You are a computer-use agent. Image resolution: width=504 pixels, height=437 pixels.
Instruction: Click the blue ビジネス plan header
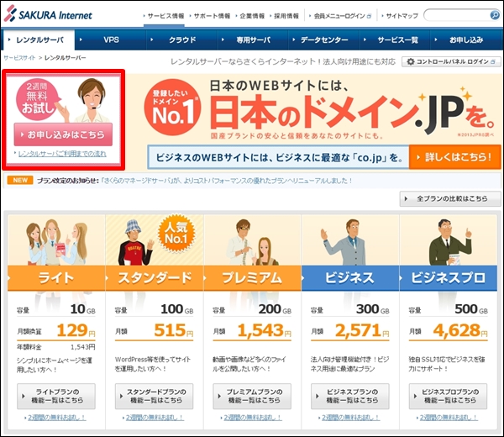point(350,278)
